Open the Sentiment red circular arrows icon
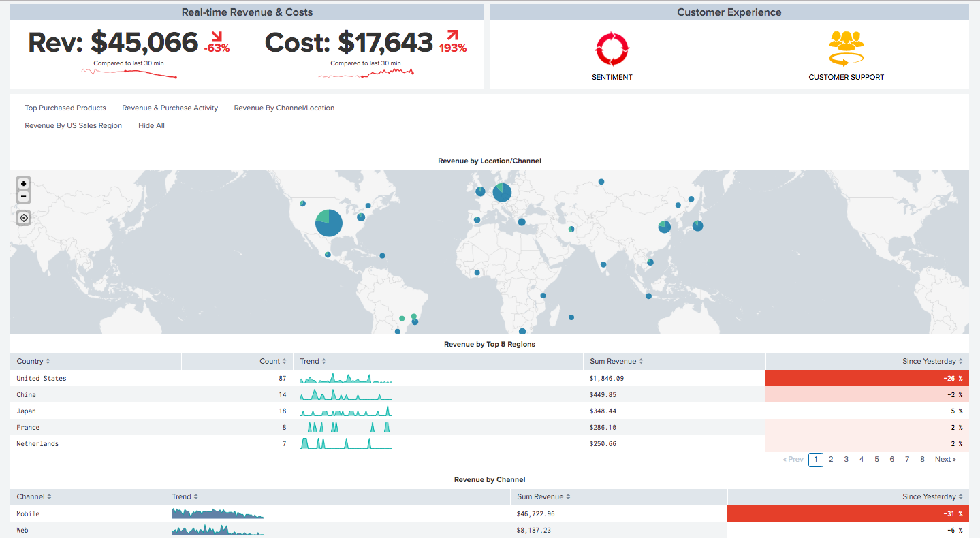This screenshot has height=538, width=980. (x=612, y=49)
